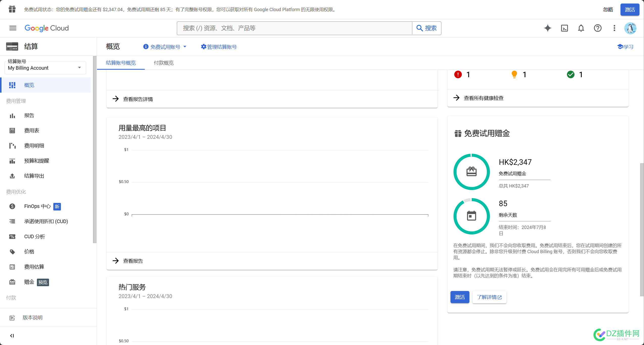Open Cost estimation calculator icon
Image resolution: width=644 pixels, height=345 pixels.
click(12, 267)
